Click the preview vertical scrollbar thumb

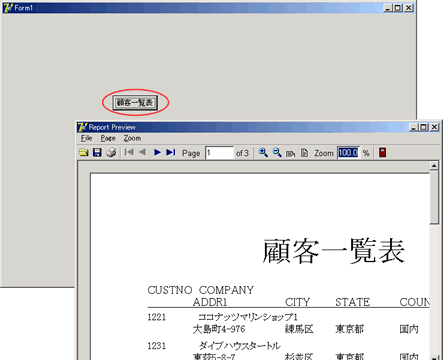point(434,197)
